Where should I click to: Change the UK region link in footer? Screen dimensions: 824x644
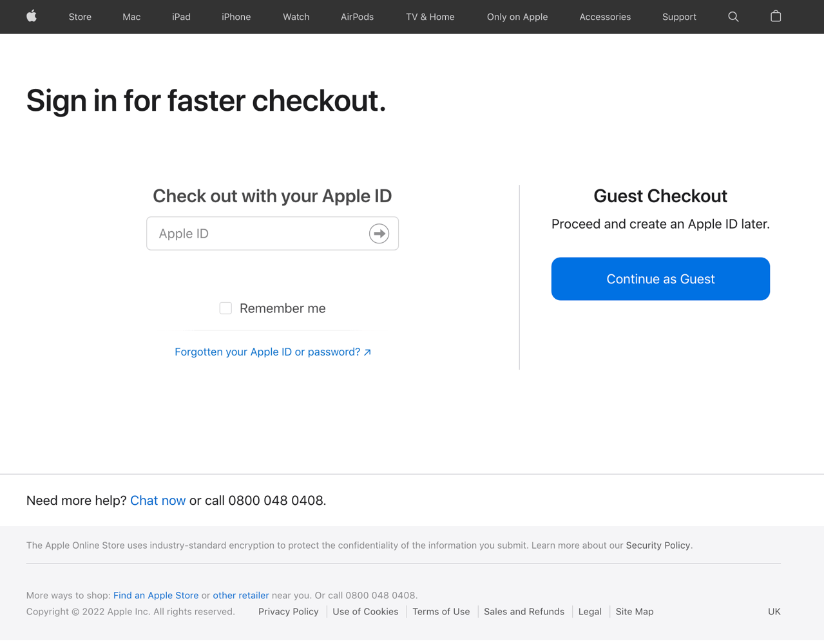[x=774, y=612]
